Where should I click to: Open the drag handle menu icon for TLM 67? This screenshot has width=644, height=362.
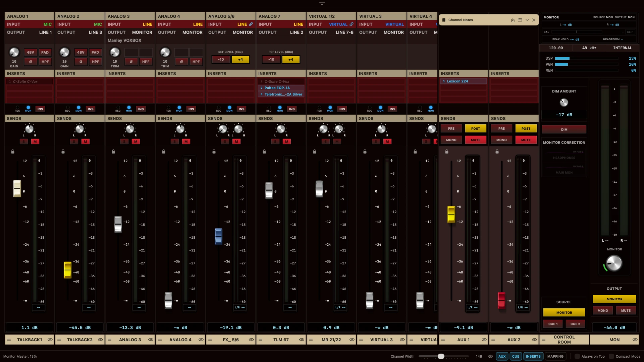[261, 340]
